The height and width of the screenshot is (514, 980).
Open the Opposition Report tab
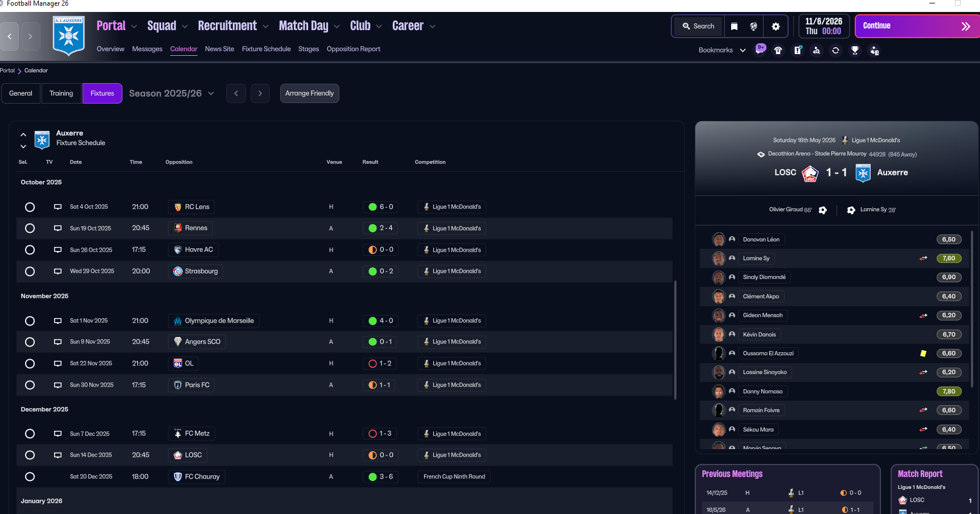click(353, 49)
